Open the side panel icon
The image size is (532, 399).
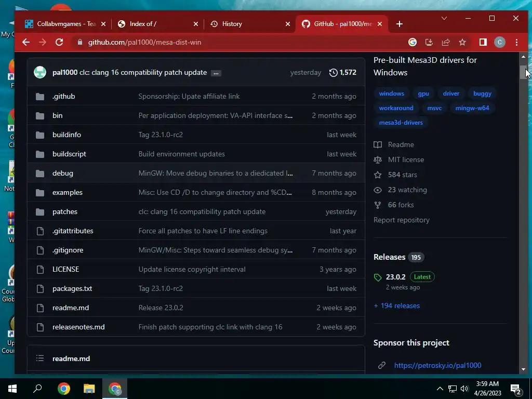(483, 42)
